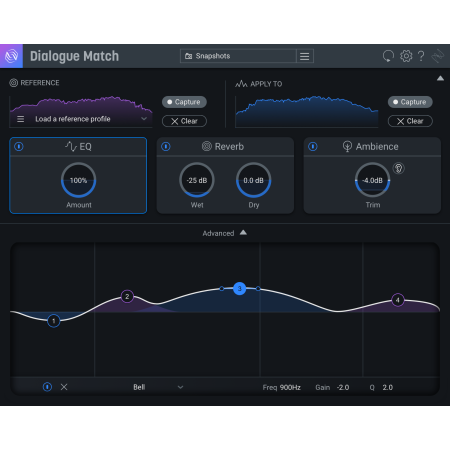Click the Gain -2.0 value

coord(343,387)
